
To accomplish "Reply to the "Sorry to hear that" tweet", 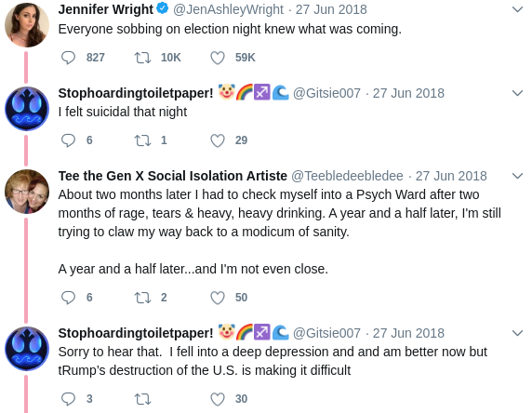I will [x=68, y=399].
